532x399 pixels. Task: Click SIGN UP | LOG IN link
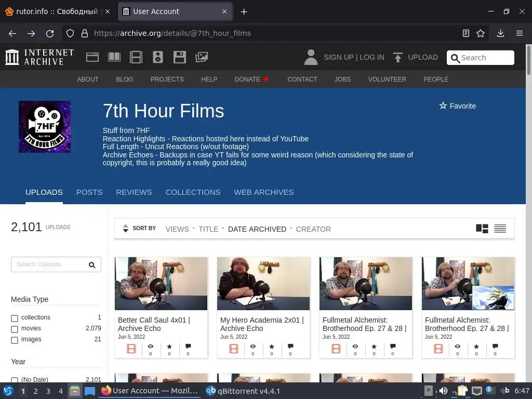pyautogui.click(x=354, y=57)
